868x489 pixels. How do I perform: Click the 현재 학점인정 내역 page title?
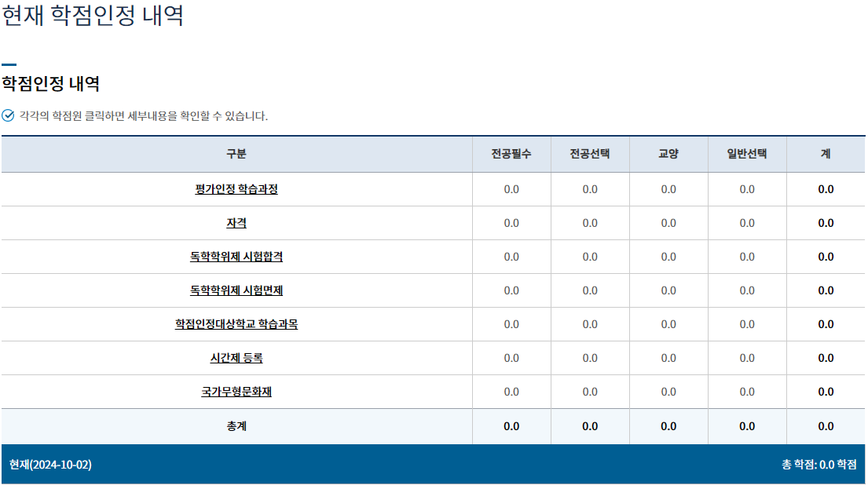click(93, 15)
